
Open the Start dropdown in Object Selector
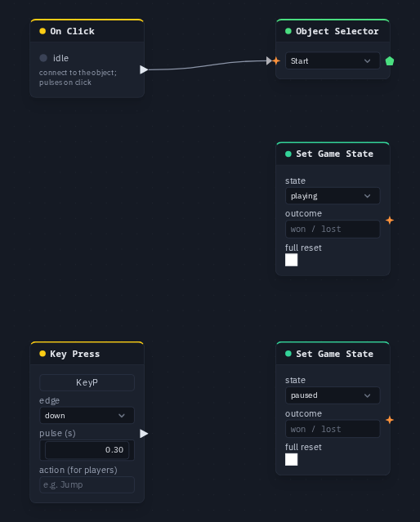pos(333,61)
